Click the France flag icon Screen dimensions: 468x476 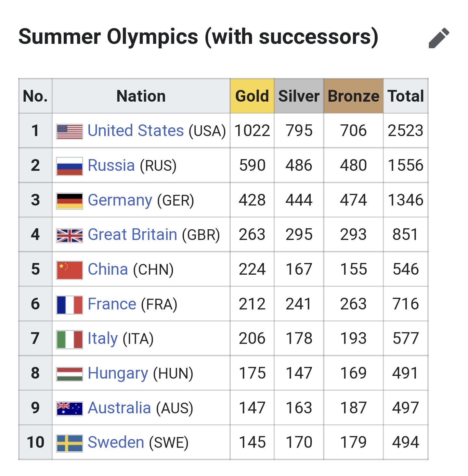tap(70, 305)
